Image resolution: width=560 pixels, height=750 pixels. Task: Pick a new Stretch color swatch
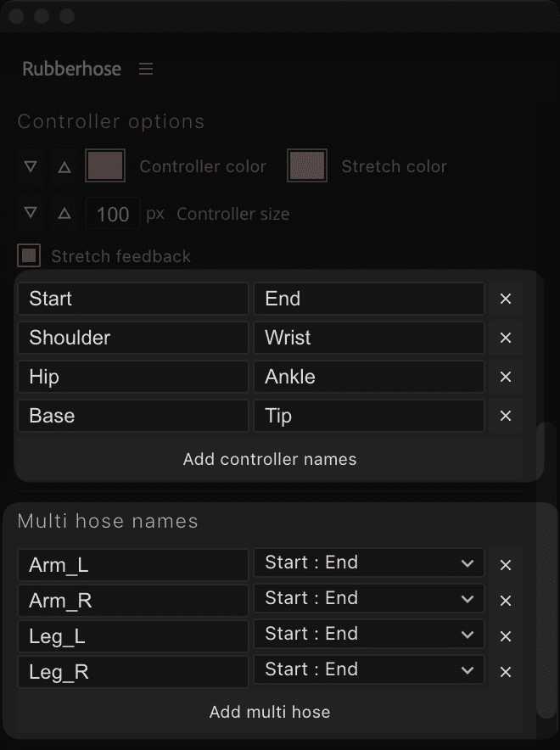[307, 166]
